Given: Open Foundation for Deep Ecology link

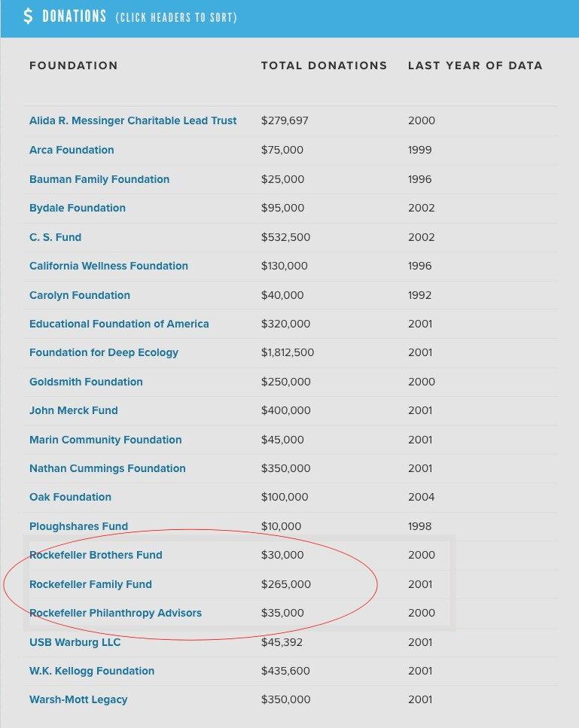Looking at the screenshot, I should [x=104, y=352].
